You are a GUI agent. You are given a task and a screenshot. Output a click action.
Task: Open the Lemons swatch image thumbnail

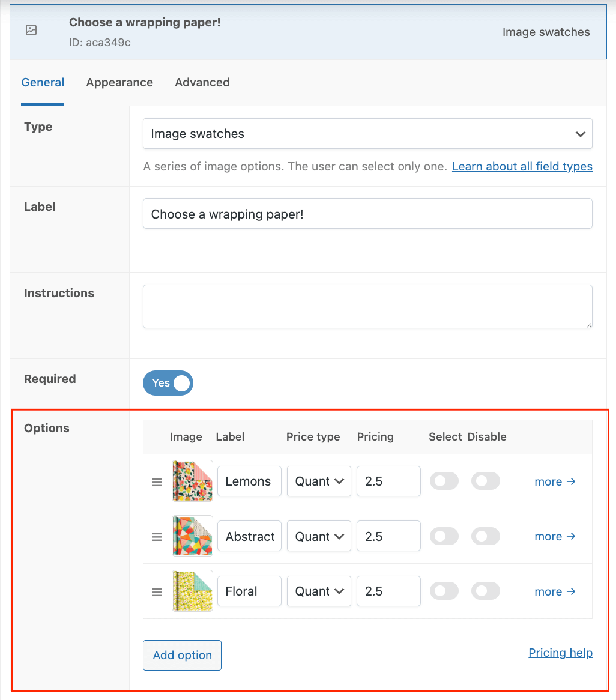192,481
